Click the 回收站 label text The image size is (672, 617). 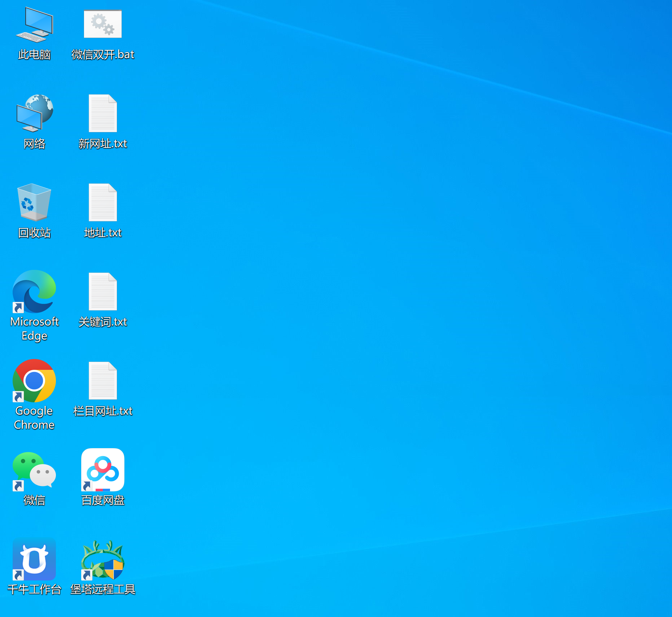[34, 233]
